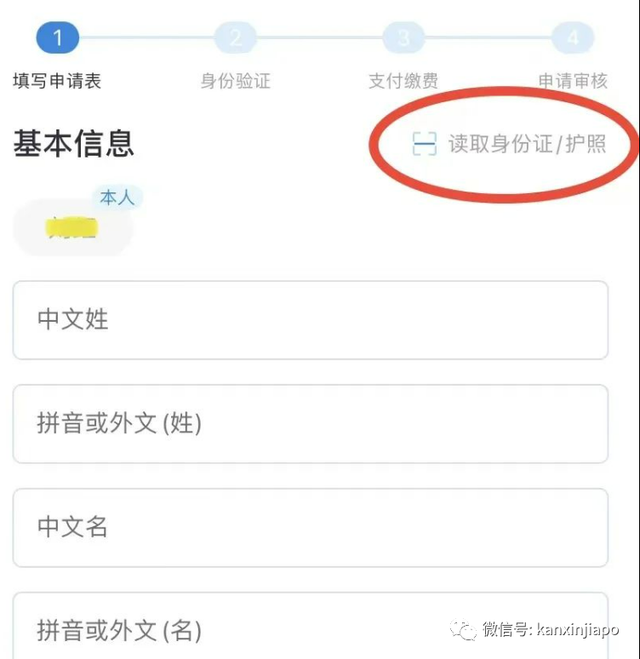Tap the 本人 badge label
The image size is (640, 659).
117,198
